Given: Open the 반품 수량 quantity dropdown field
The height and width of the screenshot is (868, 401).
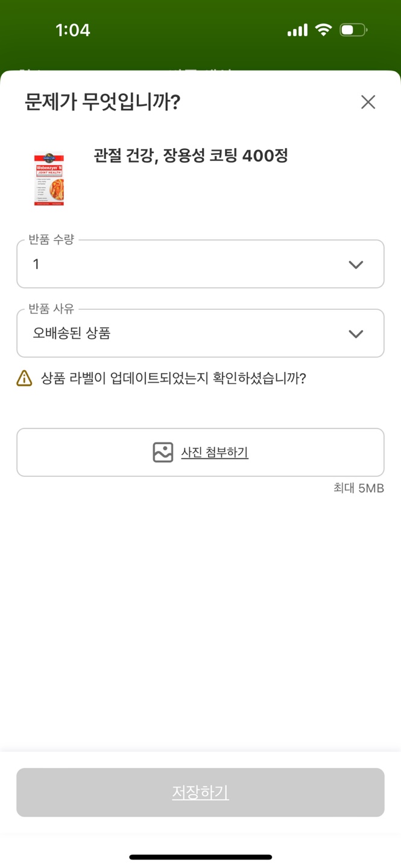Looking at the screenshot, I should coord(181,264).
